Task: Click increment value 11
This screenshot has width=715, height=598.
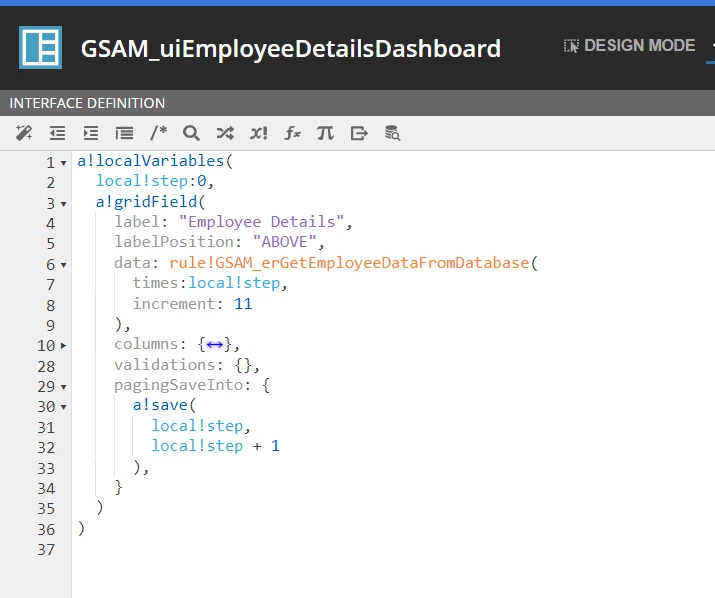Action: pyautogui.click(x=243, y=303)
